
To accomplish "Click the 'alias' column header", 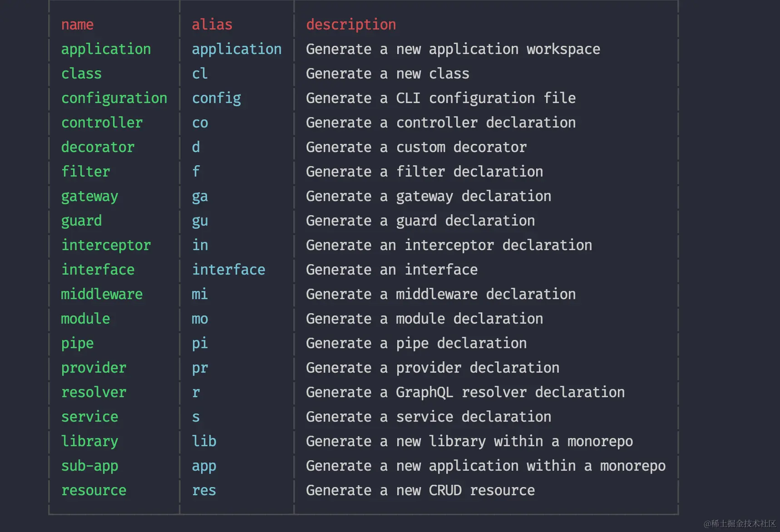I will [x=212, y=25].
